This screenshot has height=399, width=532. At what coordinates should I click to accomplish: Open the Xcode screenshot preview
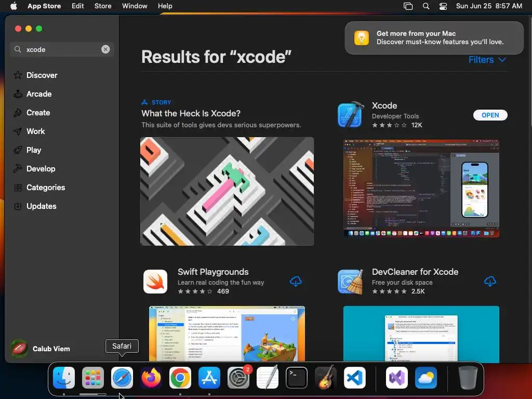421,189
